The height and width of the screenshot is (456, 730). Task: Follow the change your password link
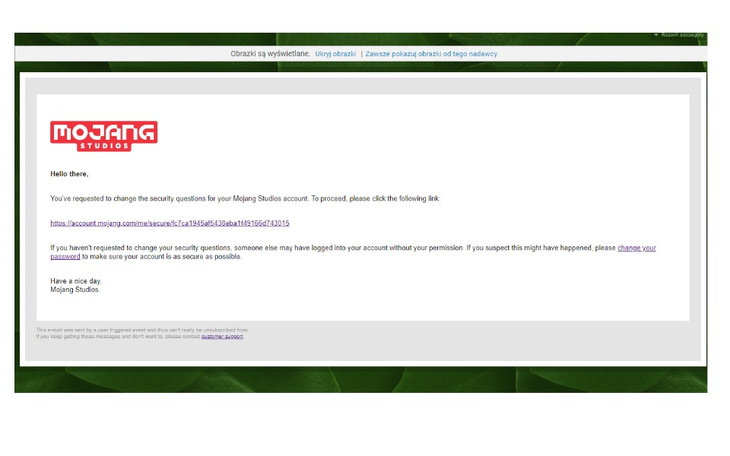(636, 247)
